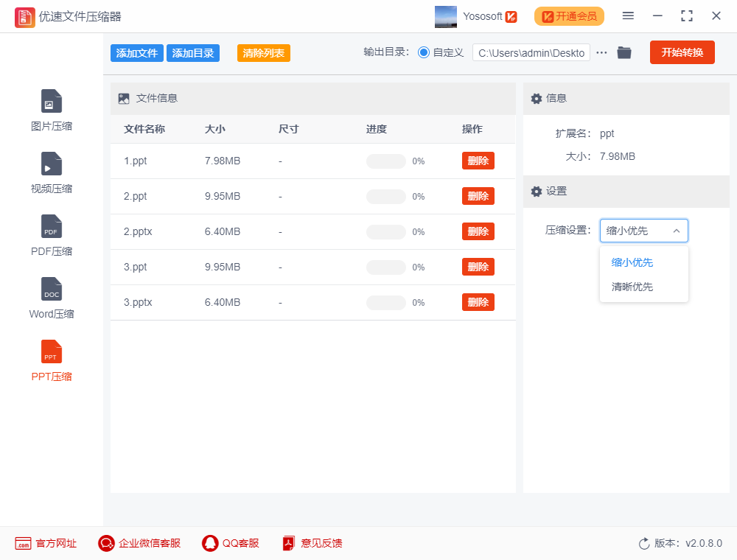737x560 pixels.
Task: Select file name 2.ppt
Action: coord(136,197)
